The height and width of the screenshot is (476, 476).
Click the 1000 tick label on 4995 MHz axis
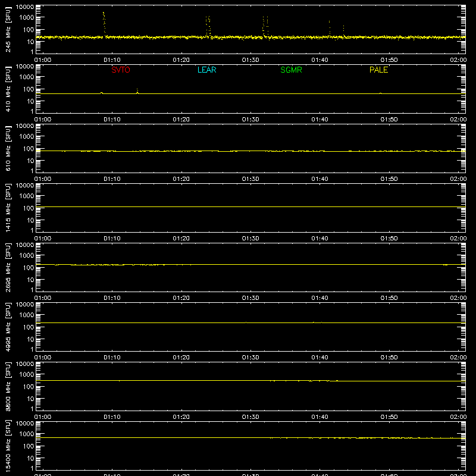pyautogui.click(x=27, y=315)
